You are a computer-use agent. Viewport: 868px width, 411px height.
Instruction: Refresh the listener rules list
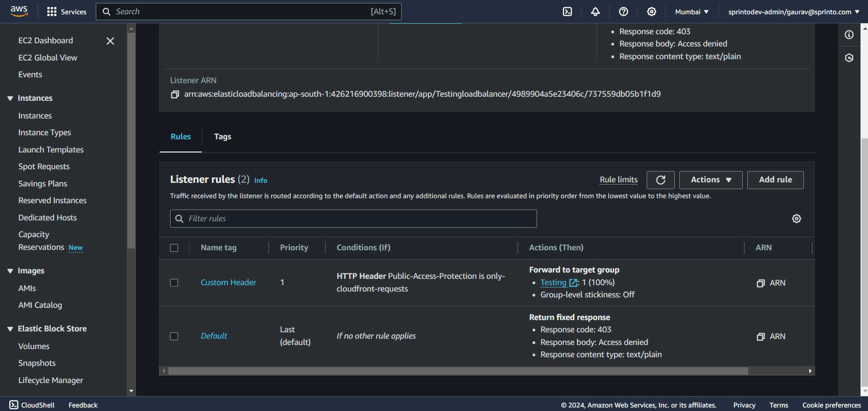[x=661, y=180]
